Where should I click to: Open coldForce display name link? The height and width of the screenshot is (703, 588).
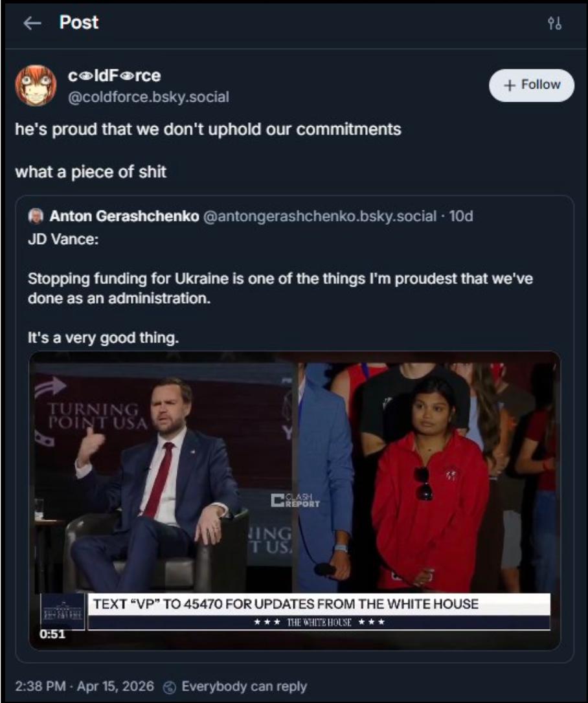point(115,76)
